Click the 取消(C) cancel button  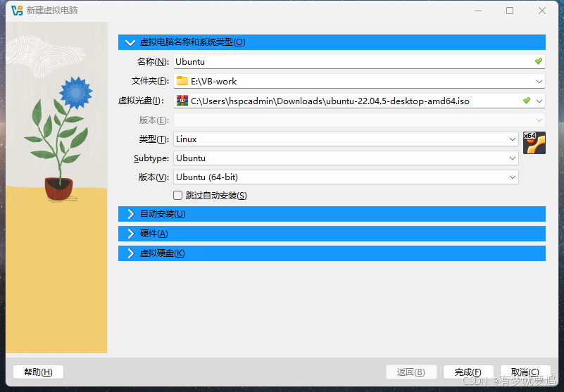coord(525,372)
